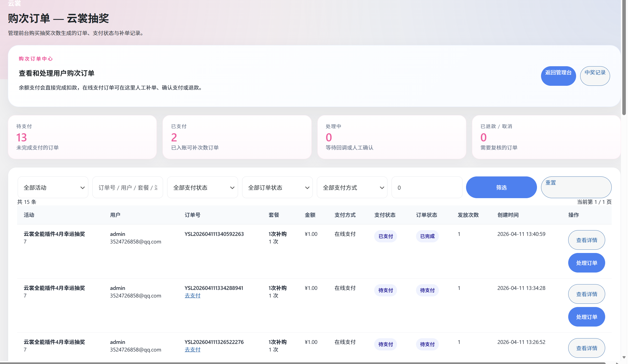Screen dimensions: 628x364
Task: Open the 中奖记录 page
Action: tap(595, 76)
